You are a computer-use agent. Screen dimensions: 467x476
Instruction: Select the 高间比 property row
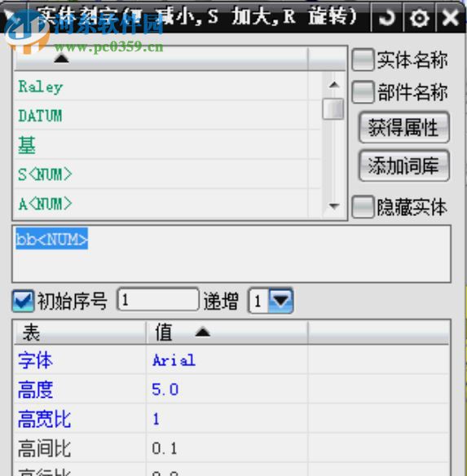[x=231, y=448]
